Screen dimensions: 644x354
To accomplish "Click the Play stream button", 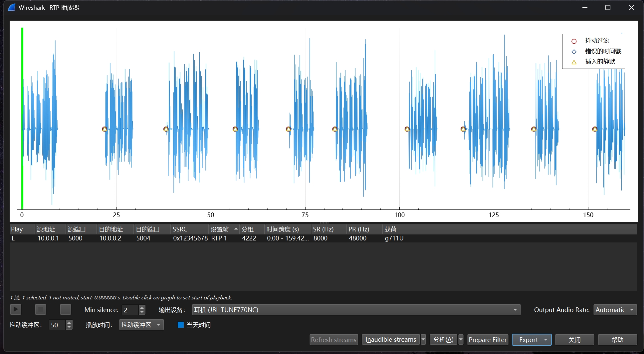I will pyautogui.click(x=15, y=309).
